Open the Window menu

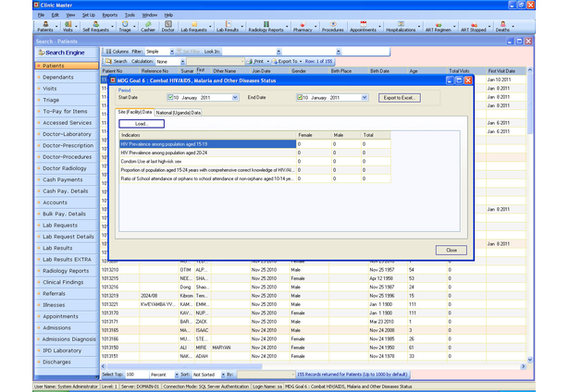pyautogui.click(x=149, y=15)
